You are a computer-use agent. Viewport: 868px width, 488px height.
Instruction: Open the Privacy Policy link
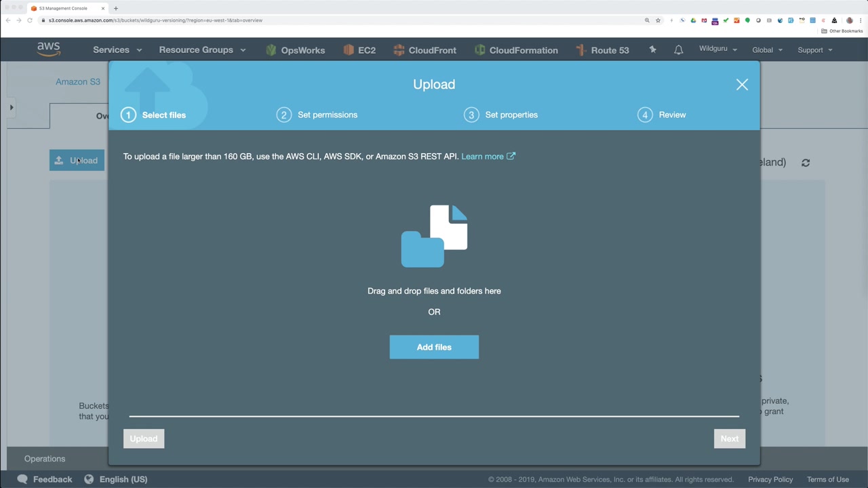click(770, 479)
